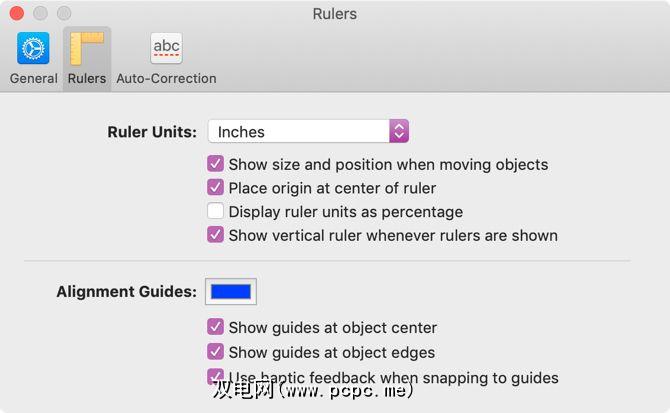
Task: Close the Rulers preferences window
Action: pos(18,14)
